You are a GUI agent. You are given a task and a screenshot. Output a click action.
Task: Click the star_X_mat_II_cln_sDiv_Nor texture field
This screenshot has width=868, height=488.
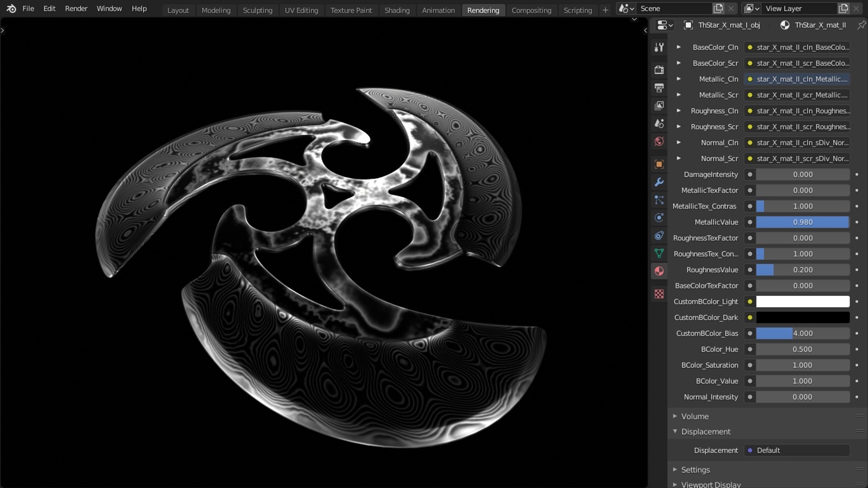[x=797, y=143]
